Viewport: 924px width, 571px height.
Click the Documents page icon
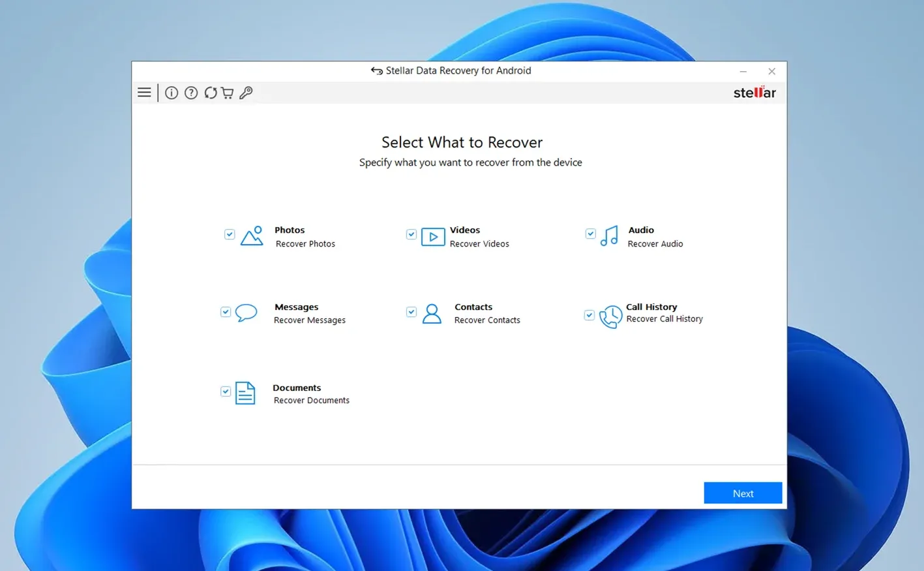pyautogui.click(x=245, y=393)
